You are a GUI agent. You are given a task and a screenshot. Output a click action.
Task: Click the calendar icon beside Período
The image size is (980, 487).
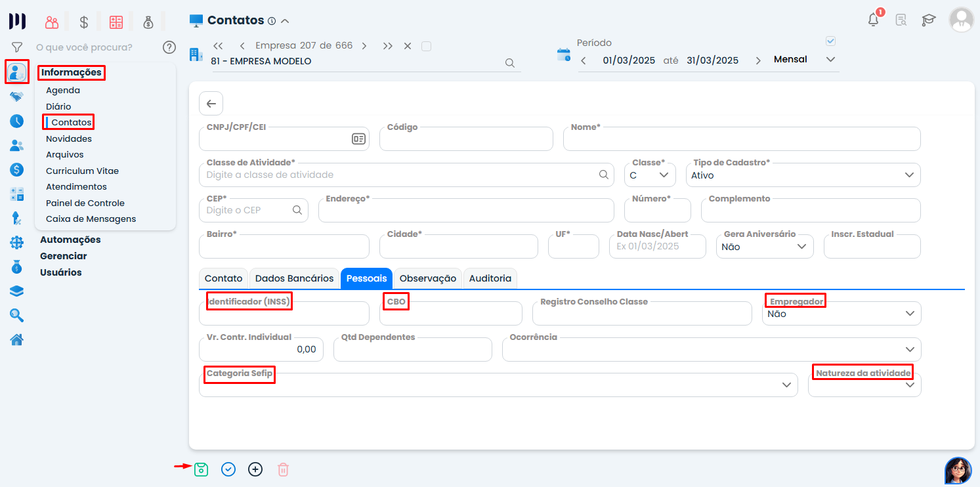tap(563, 54)
